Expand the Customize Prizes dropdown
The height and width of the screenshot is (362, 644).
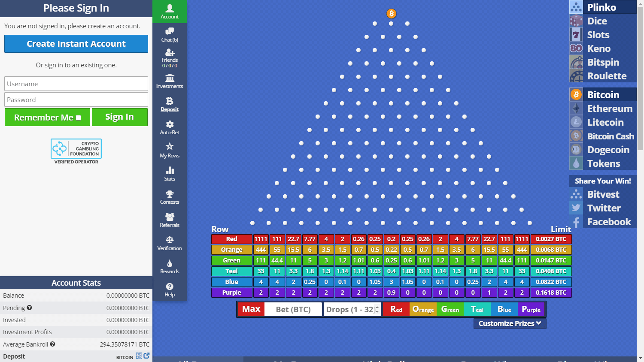510,323
